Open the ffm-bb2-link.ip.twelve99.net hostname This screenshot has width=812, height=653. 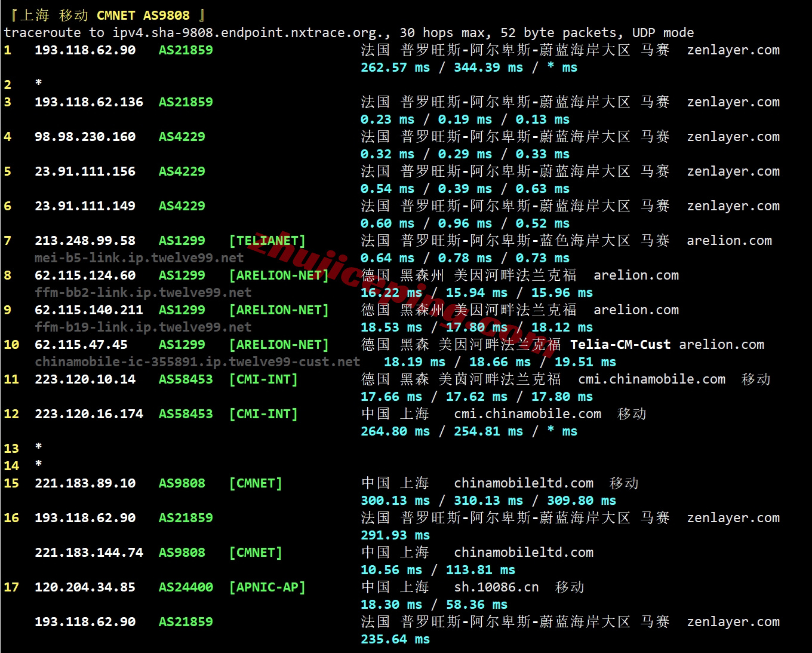(143, 293)
